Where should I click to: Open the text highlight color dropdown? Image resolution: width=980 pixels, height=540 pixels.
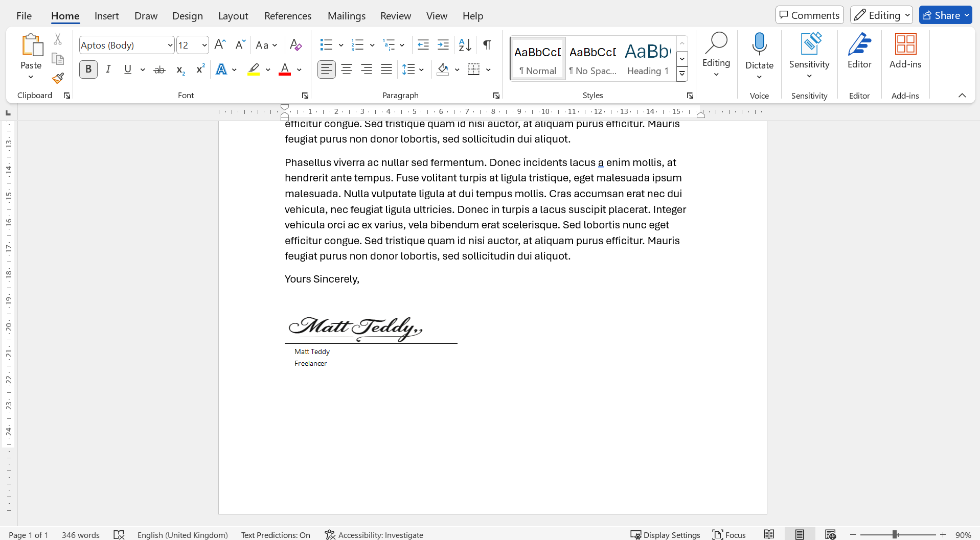[x=267, y=69]
